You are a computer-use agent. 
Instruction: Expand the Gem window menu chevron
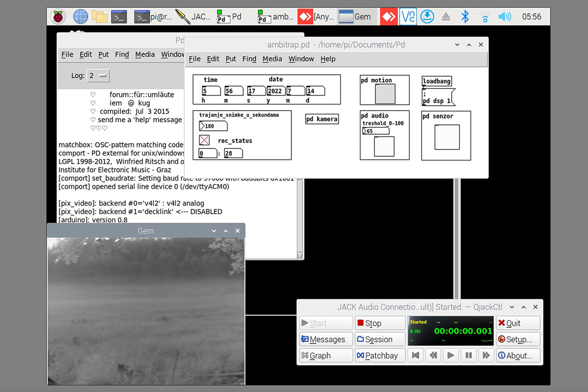point(214,231)
